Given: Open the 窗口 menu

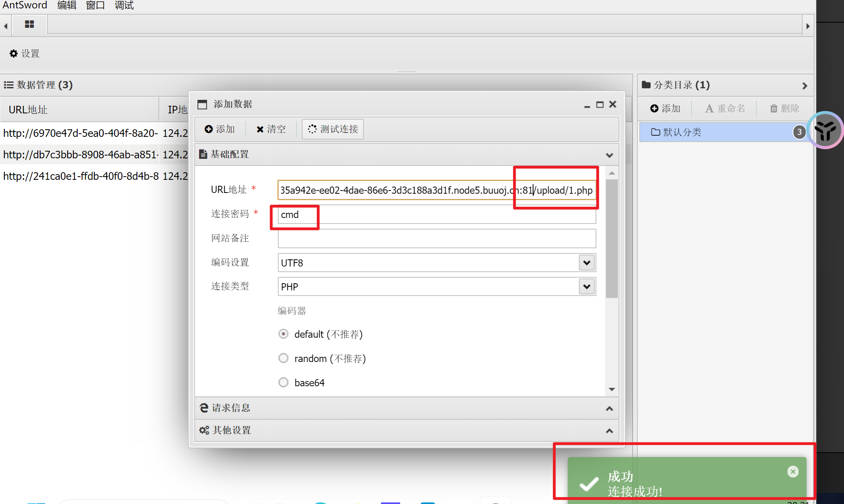Looking at the screenshot, I should click(96, 5).
